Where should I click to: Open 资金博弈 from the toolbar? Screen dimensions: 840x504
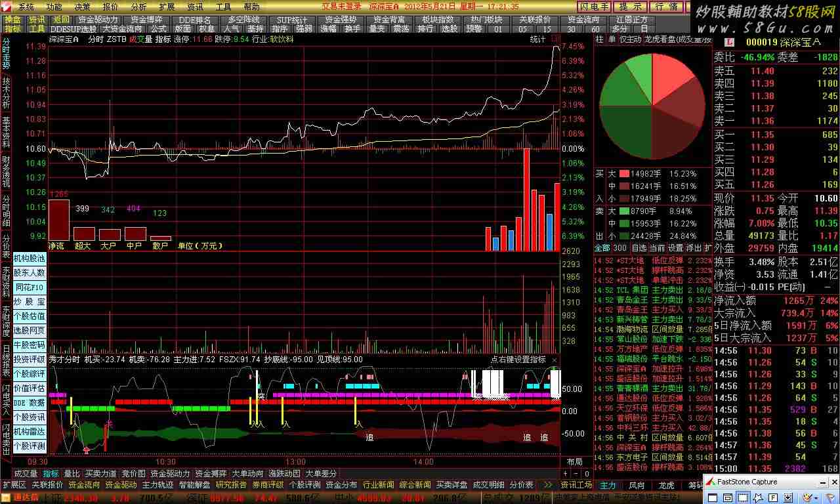point(147,20)
